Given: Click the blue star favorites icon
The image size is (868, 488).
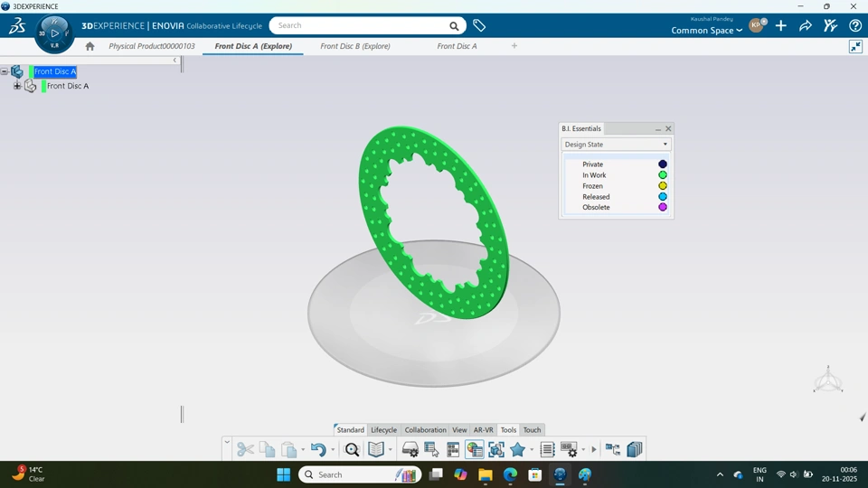Looking at the screenshot, I should coord(517,449).
